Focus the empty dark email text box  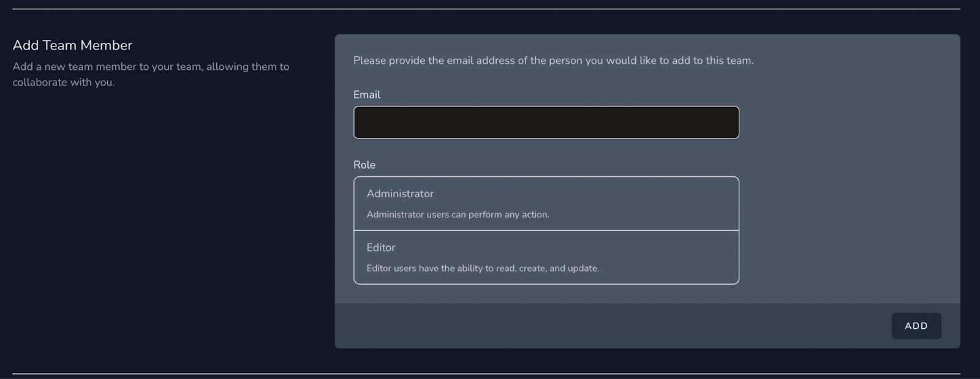tap(546, 122)
